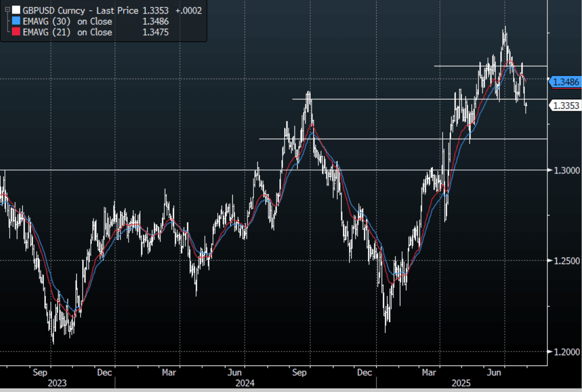Click the white GBPUSD Curncy color swatch
Viewport: 582px width, 392px height.
point(16,10)
